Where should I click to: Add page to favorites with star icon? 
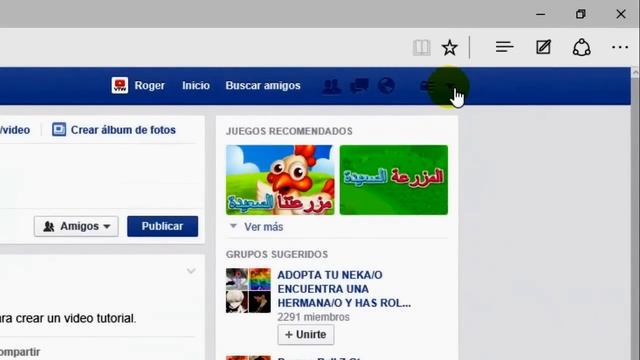point(449,48)
